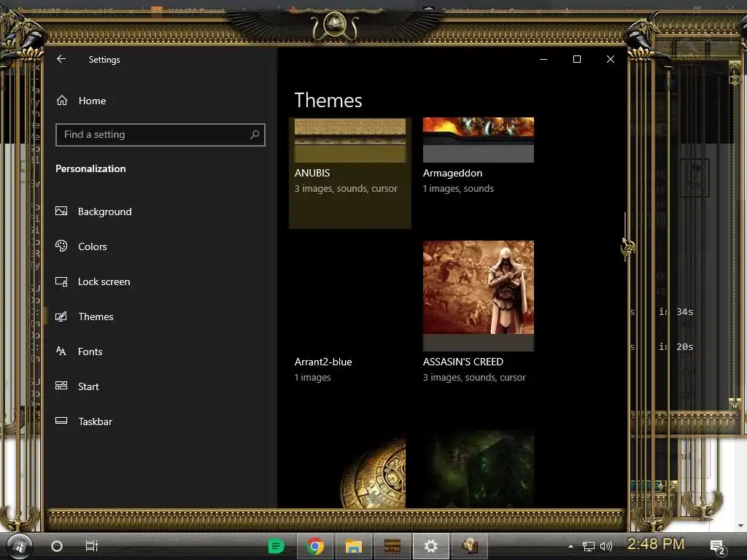Click the themes list scrollbar thumb
This screenshot has width=747, height=560.
coord(624,237)
